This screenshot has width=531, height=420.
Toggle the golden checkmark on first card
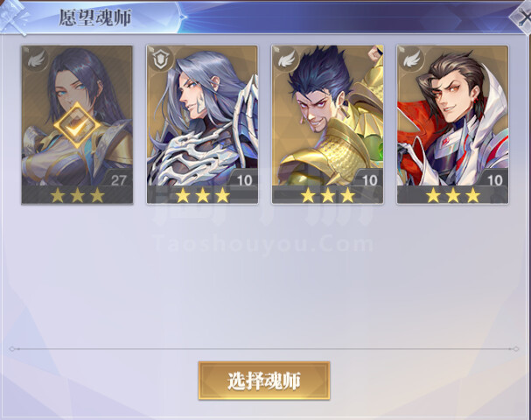tap(77, 125)
